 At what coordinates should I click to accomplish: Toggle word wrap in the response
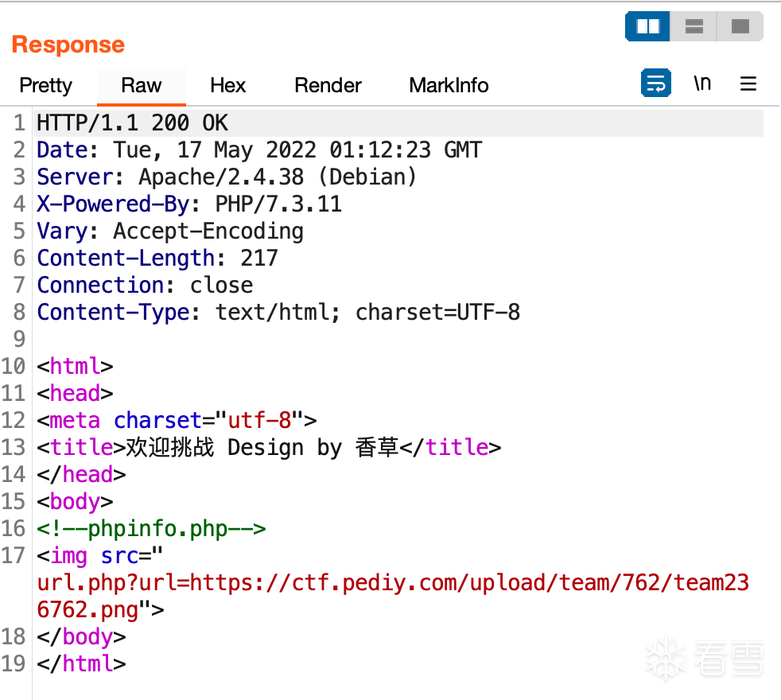656,84
